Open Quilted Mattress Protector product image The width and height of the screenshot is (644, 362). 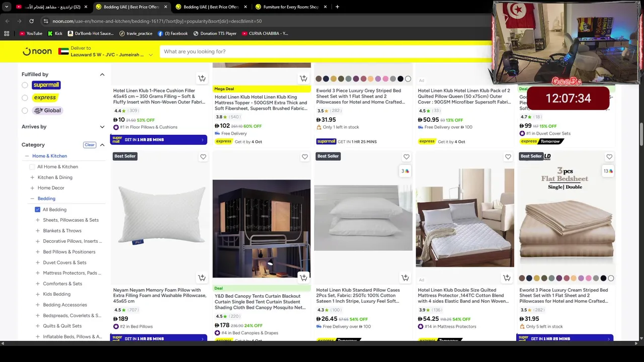coord(465,218)
